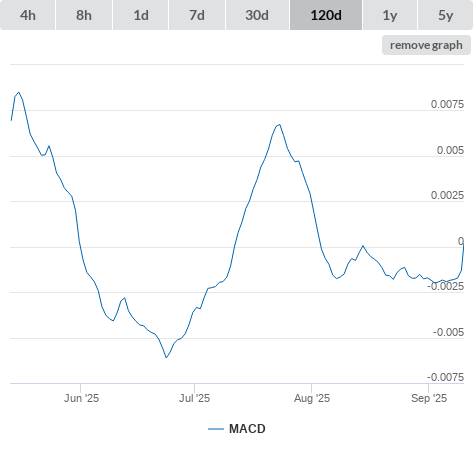The image size is (474, 455).
Task: Toggle the MACD legend series
Action: [x=237, y=429]
